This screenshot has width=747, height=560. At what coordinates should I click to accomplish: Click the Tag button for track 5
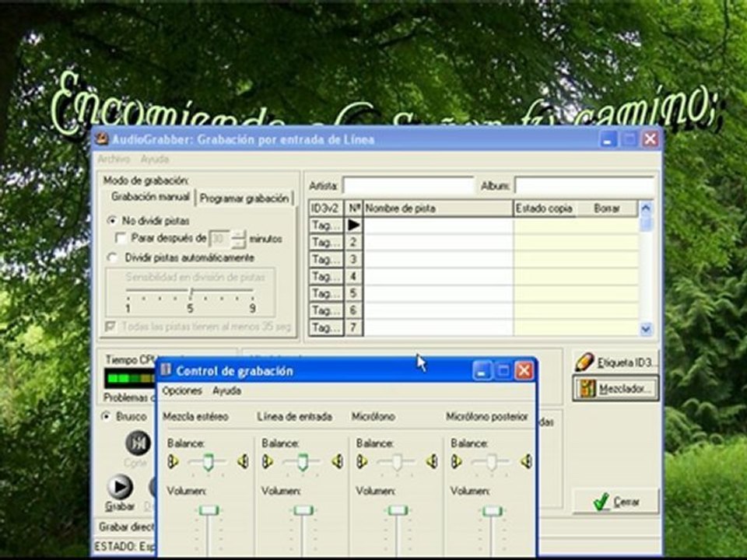coord(326,293)
